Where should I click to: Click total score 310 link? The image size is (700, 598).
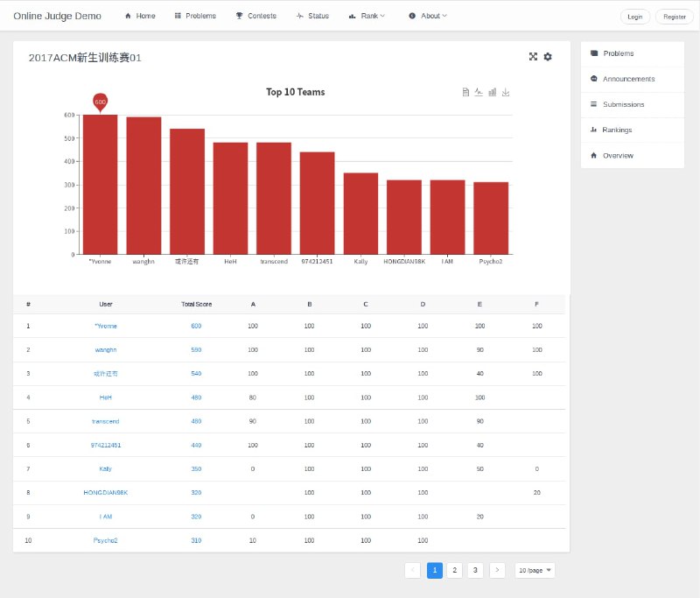coord(196,540)
